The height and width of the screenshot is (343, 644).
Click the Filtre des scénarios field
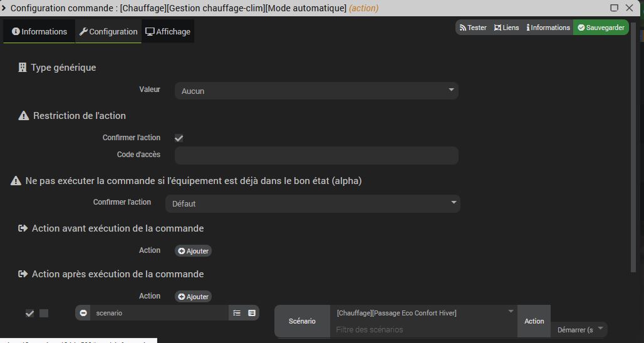tap(423, 329)
